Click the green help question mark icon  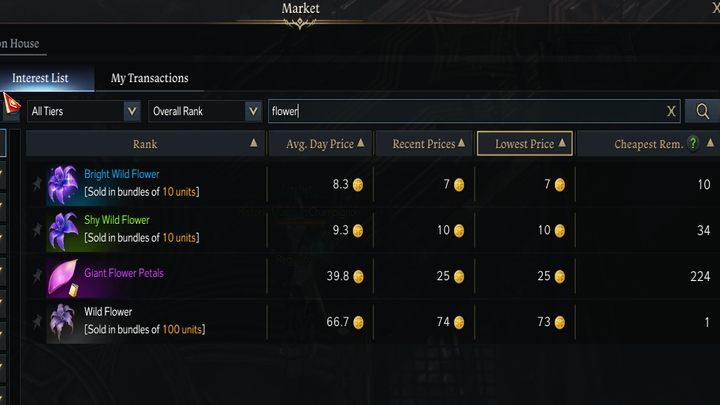(693, 144)
